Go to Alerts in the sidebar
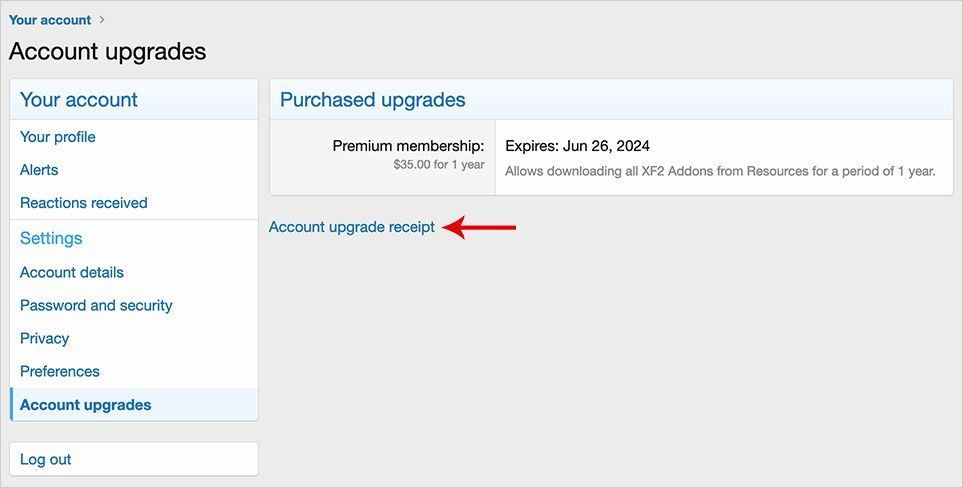This screenshot has width=963, height=488. click(39, 170)
